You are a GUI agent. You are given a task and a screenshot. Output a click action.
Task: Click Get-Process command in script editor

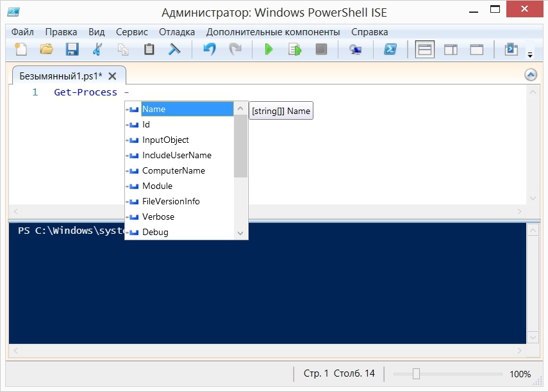click(86, 92)
